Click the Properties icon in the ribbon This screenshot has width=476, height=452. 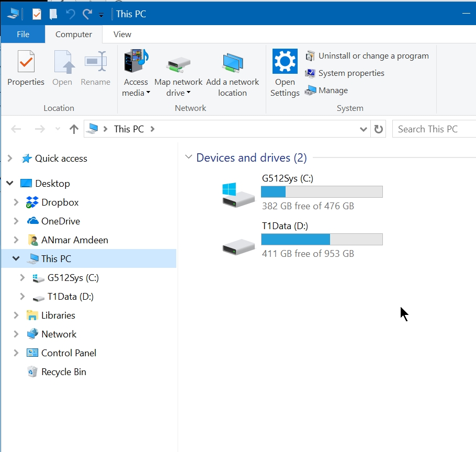tap(26, 63)
